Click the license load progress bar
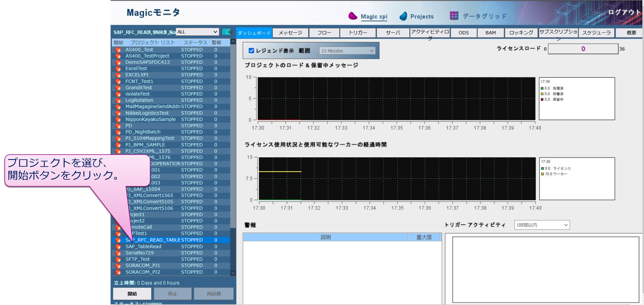Screen dimensions: 644x305 coord(583,49)
